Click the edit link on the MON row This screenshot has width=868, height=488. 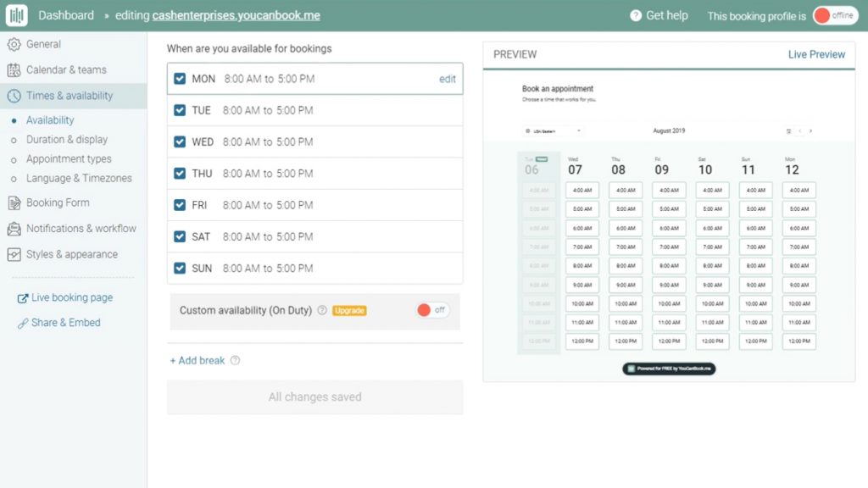pyautogui.click(x=447, y=79)
